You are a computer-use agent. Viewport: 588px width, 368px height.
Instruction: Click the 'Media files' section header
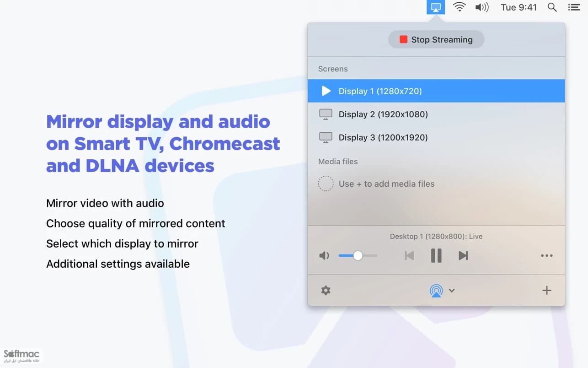pyautogui.click(x=338, y=161)
